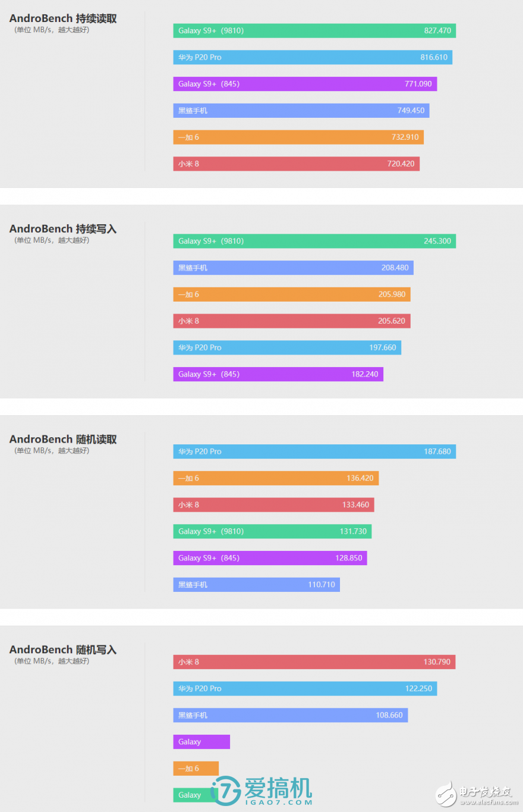Viewport: 523px width, 812px height.
Task: Select the AndroBench 随机写入 chart title
Action: 63,650
